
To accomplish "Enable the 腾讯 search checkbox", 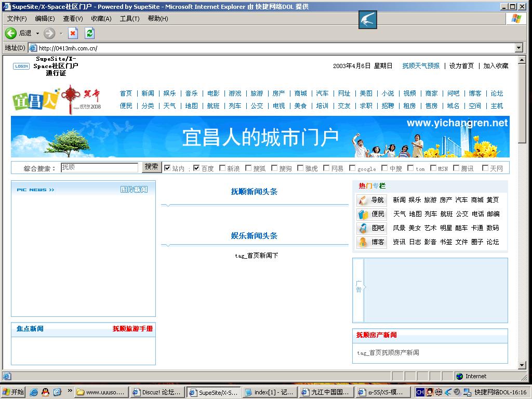I will coord(456,168).
